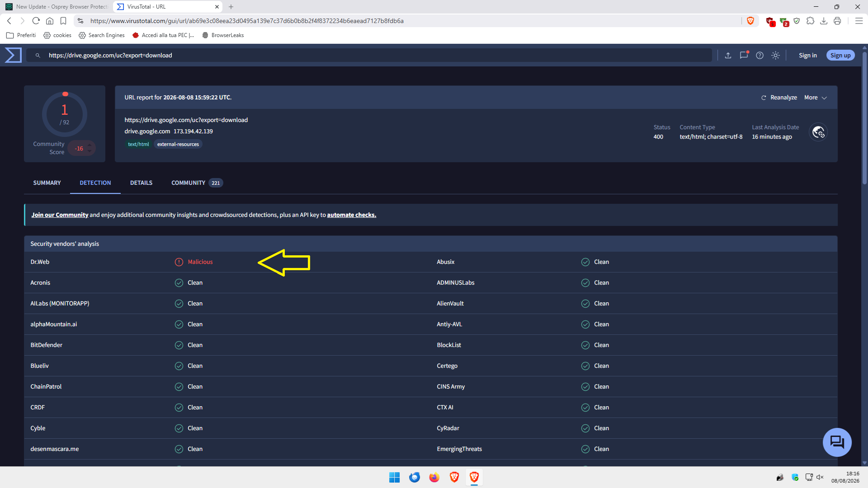
Task: Open the Search Engines bookmark
Action: pyautogui.click(x=102, y=35)
